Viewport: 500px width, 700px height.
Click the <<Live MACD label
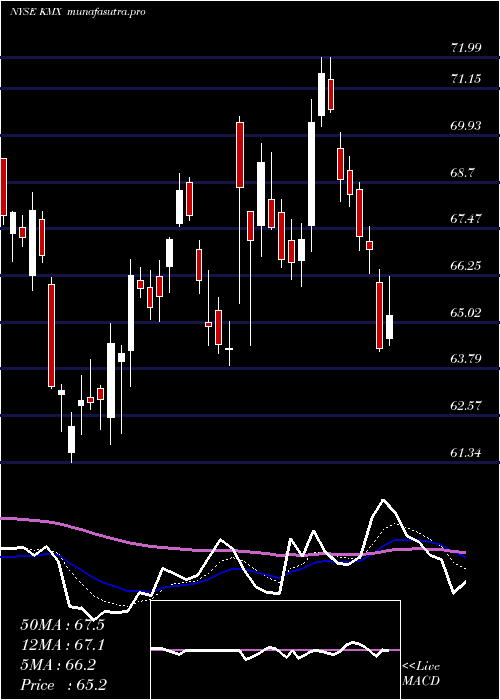[421, 674]
